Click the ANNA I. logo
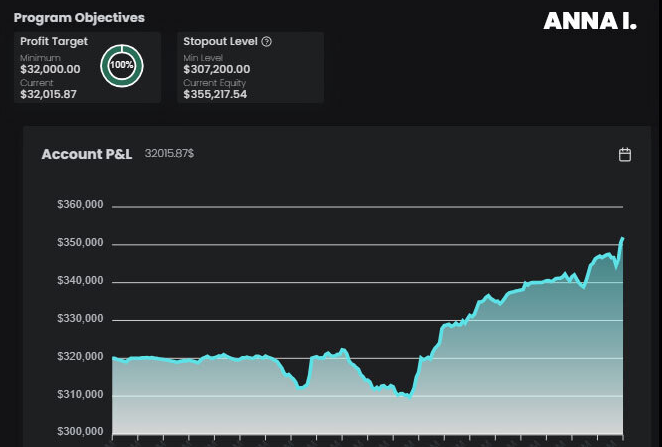The width and height of the screenshot is (662, 447). point(589,21)
